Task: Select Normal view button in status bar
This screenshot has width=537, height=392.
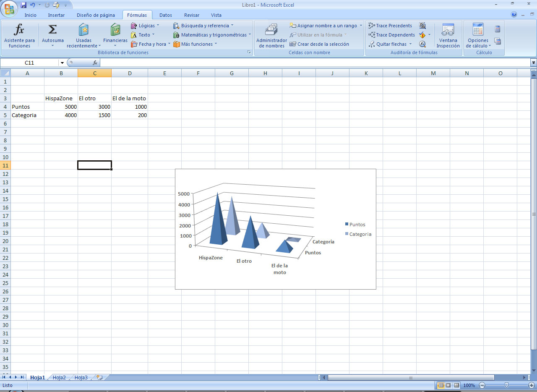Action: [x=441, y=385]
